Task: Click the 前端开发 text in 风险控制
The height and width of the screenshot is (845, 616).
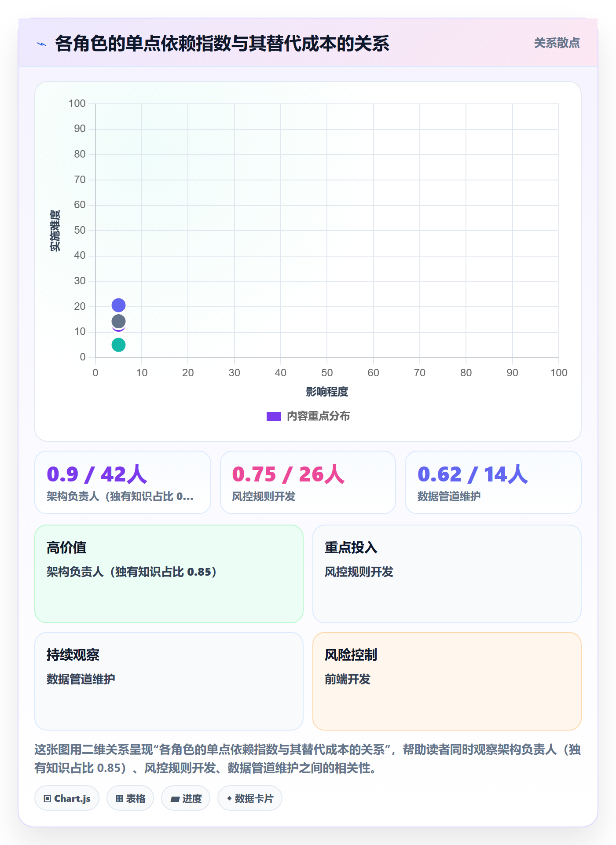Action: (348, 679)
